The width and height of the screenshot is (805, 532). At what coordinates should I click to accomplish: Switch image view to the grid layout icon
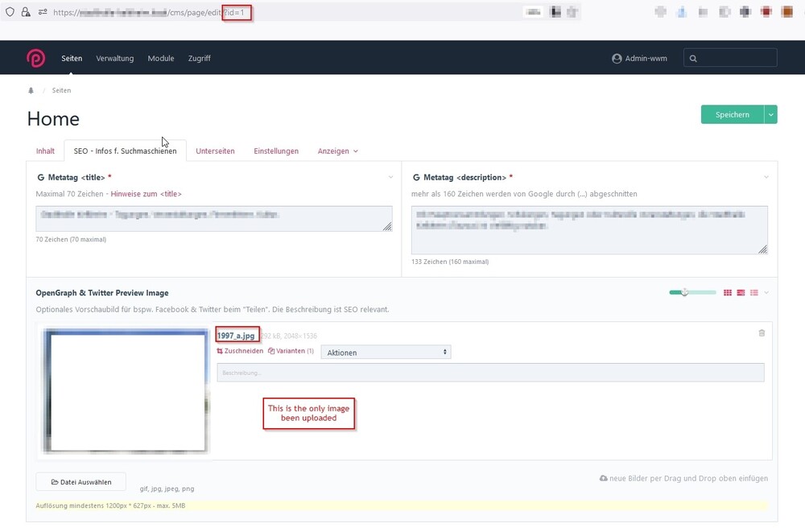pyautogui.click(x=728, y=293)
